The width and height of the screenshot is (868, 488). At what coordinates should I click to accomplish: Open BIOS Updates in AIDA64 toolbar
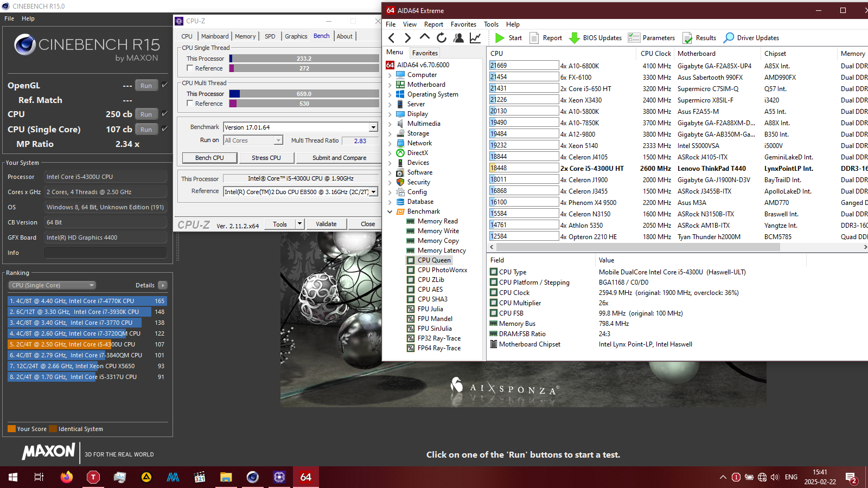[596, 38]
